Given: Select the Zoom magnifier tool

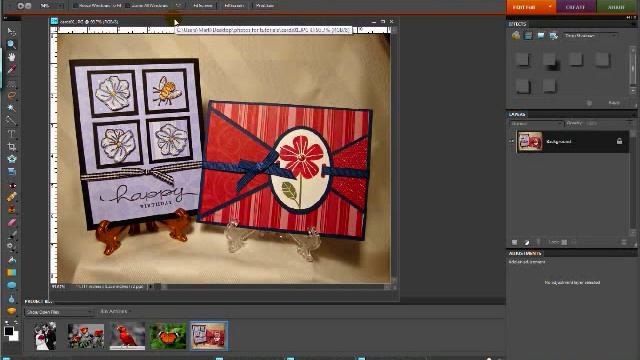Looking at the screenshot, I should (x=11, y=44).
